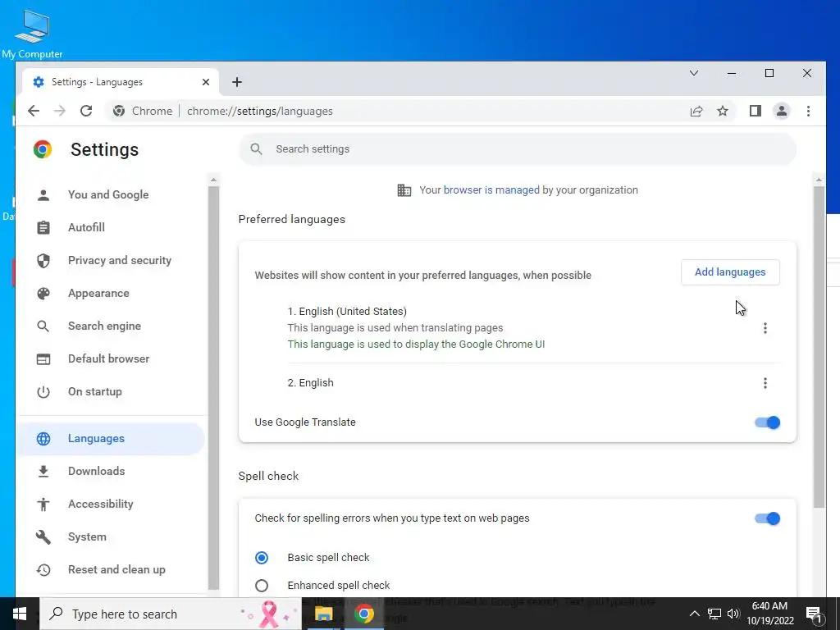Open On startup settings
Image resolution: width=840 pixels, height=630 pixels.
(112, 391)
